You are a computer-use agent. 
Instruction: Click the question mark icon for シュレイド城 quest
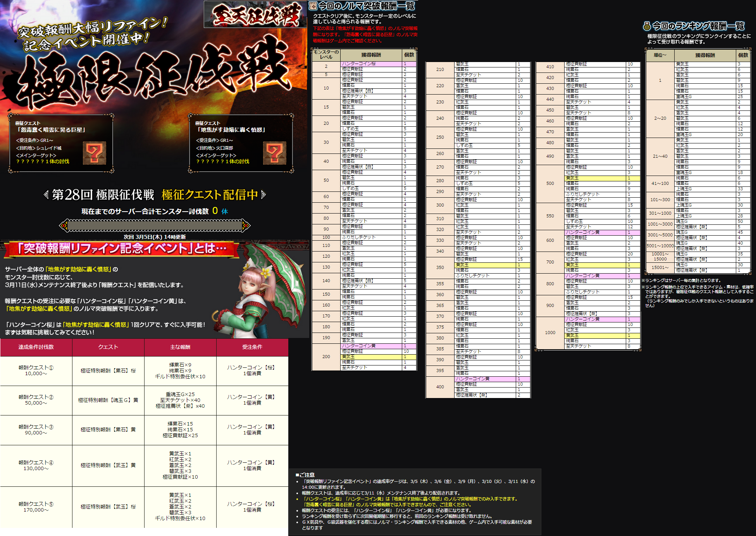[x=95, y=153]
